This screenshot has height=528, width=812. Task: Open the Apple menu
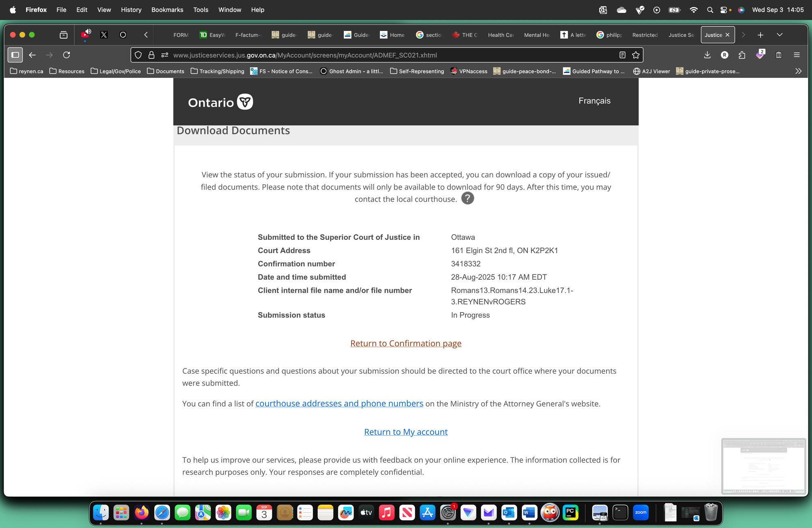click(x=13, y=10)
